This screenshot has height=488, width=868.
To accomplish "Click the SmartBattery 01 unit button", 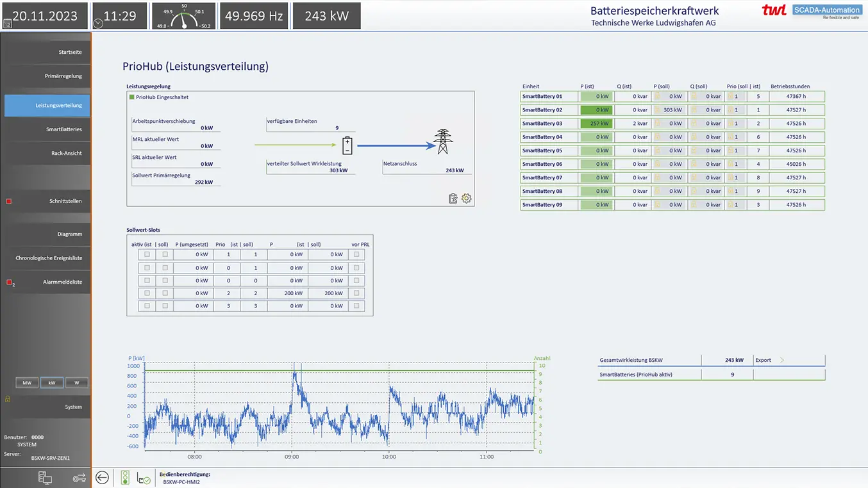I will click(549, 97).
